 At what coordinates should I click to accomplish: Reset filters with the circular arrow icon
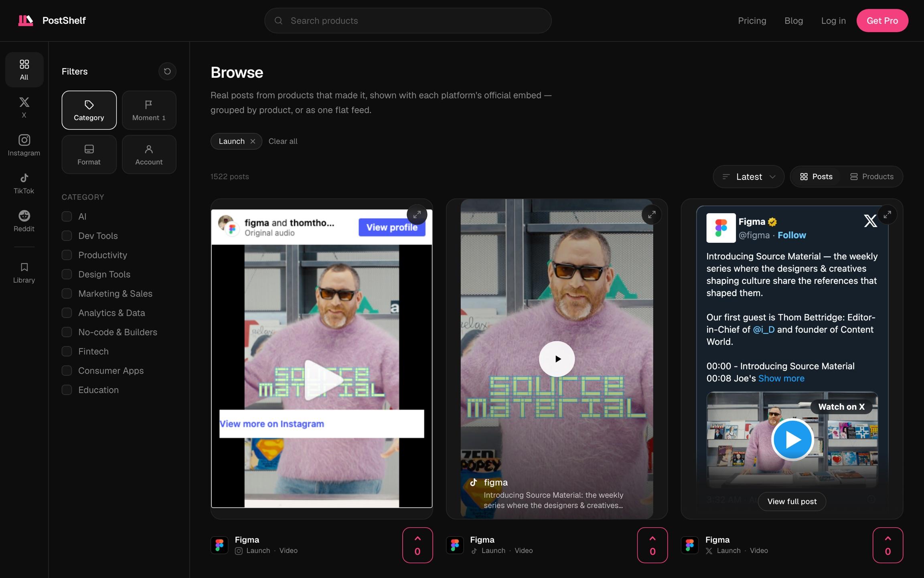pyautogui.click(x=167, y=71)
